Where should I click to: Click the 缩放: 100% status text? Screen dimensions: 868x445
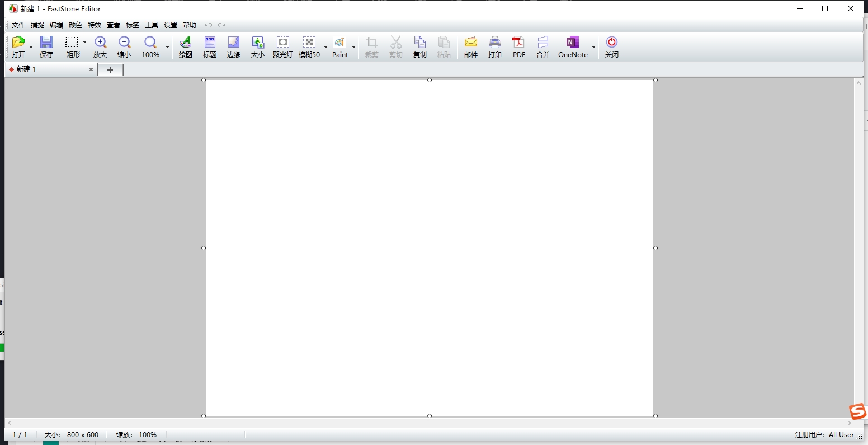tap(136, 435)
